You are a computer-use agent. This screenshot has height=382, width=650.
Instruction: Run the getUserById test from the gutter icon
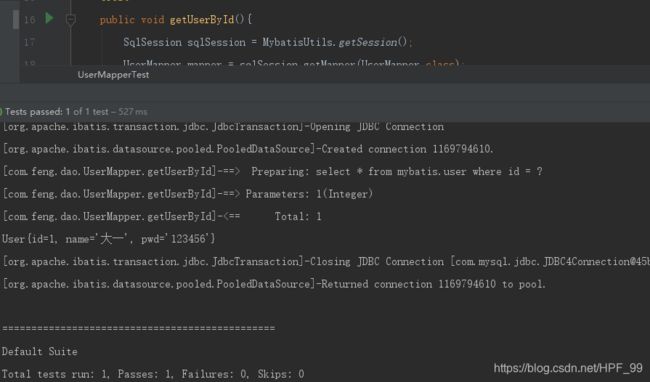(x=49, y=19)
